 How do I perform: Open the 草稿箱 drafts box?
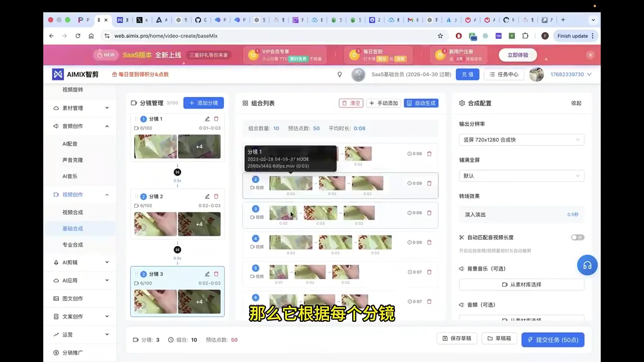pos(499,339)
